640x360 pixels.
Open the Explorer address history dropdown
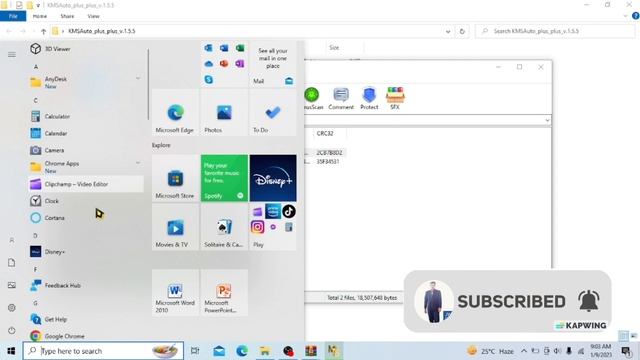pos(448,31)
